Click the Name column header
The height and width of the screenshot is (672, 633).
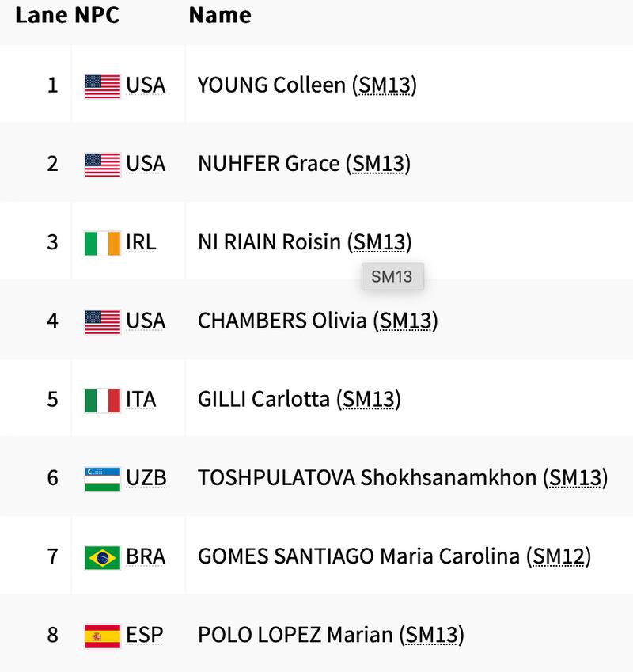tap(220, 15)
